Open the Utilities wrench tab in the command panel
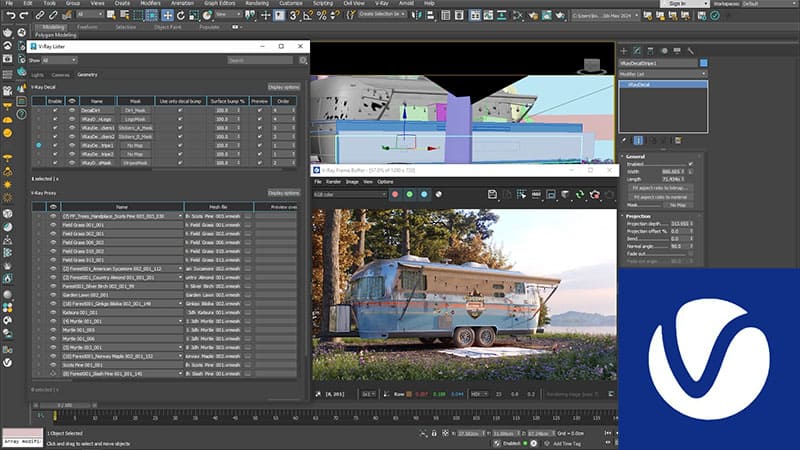This screenshot has width=800, height=450. [690, 51]
